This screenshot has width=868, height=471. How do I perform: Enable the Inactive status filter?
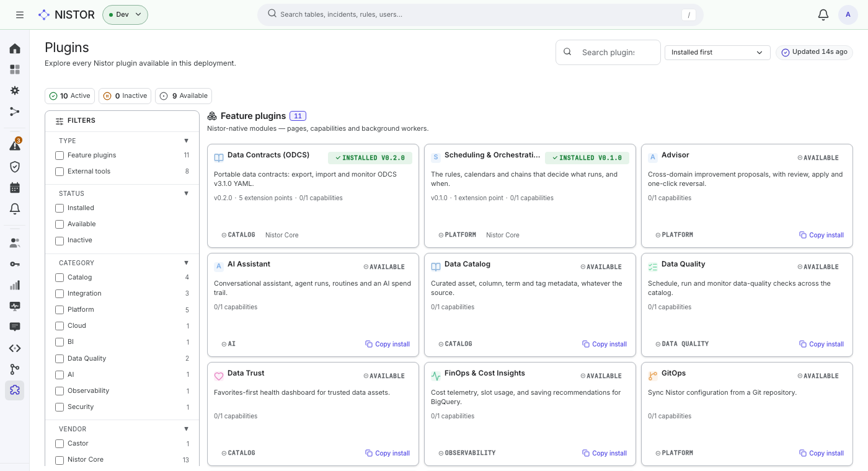tap(60, 240)
